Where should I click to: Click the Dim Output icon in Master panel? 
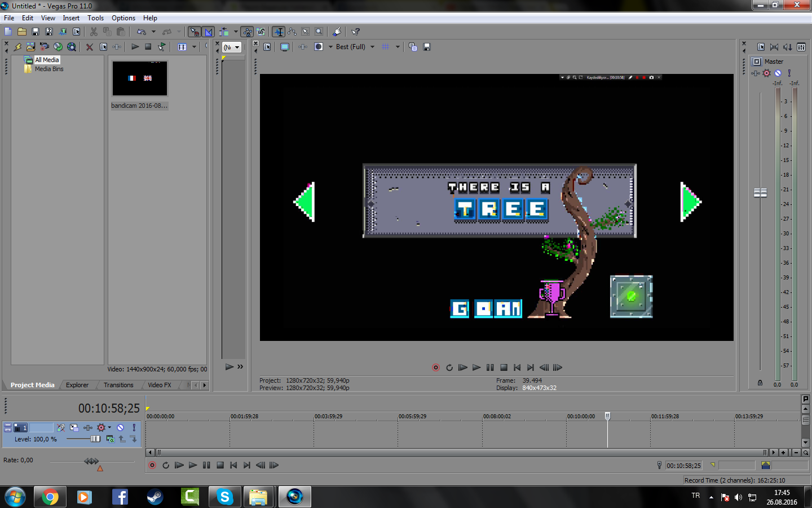click(788, 47)
